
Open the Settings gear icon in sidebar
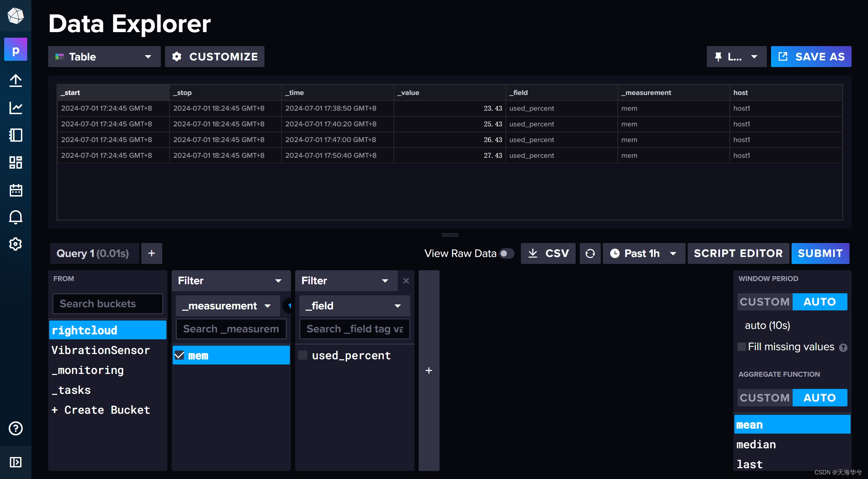pyautogui.click(x=15, y=244)
